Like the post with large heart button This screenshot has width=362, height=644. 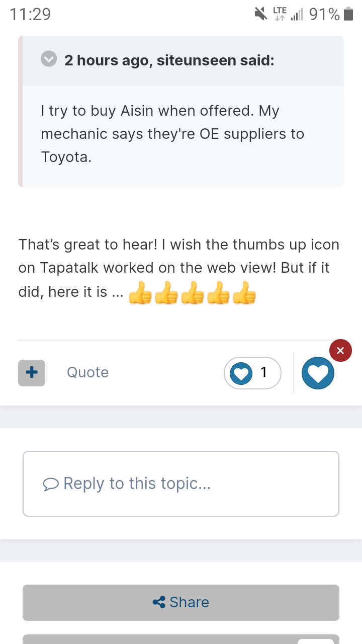tap(318, 373)
